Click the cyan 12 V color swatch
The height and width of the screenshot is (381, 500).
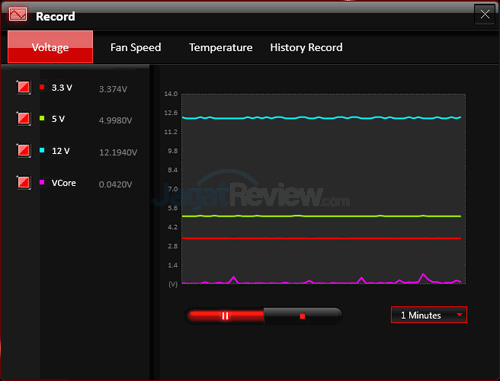coord(42,150)
